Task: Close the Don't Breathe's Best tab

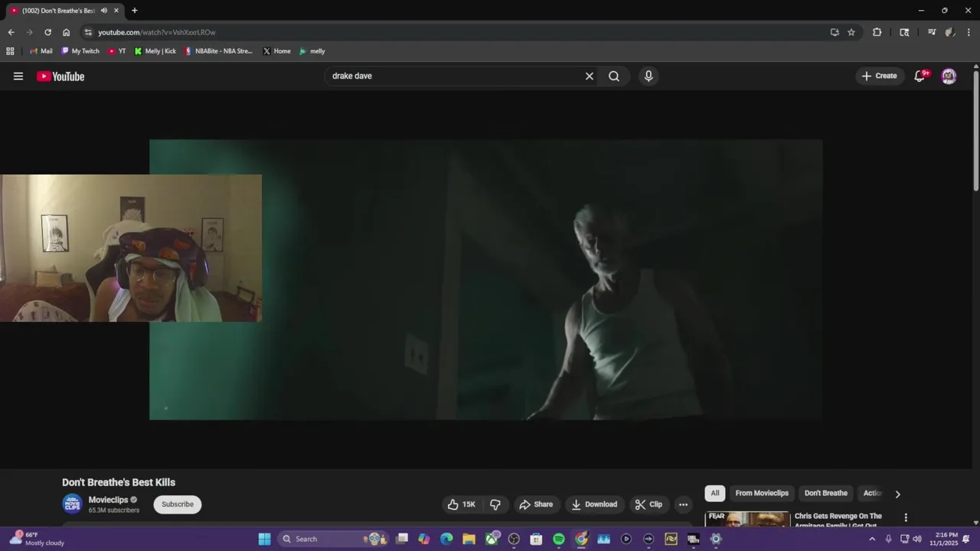Action: click(116, 11)
